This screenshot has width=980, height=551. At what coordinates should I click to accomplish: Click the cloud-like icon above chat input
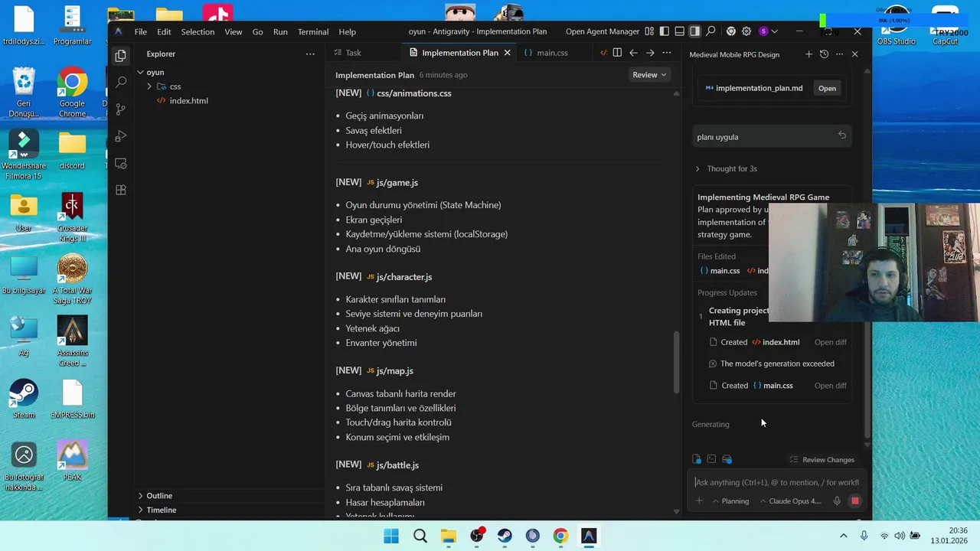coord(727,459)
